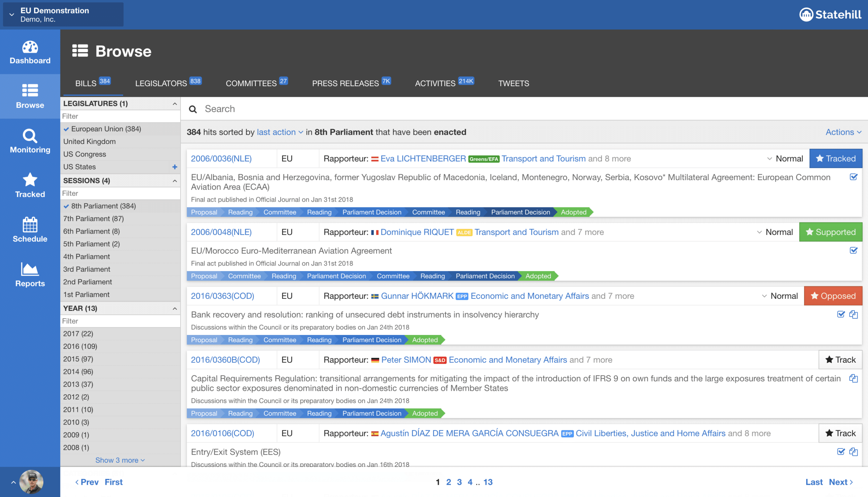
Task: Click checkmark icon on Bank recovery bill
Action: tap(841, 314)
